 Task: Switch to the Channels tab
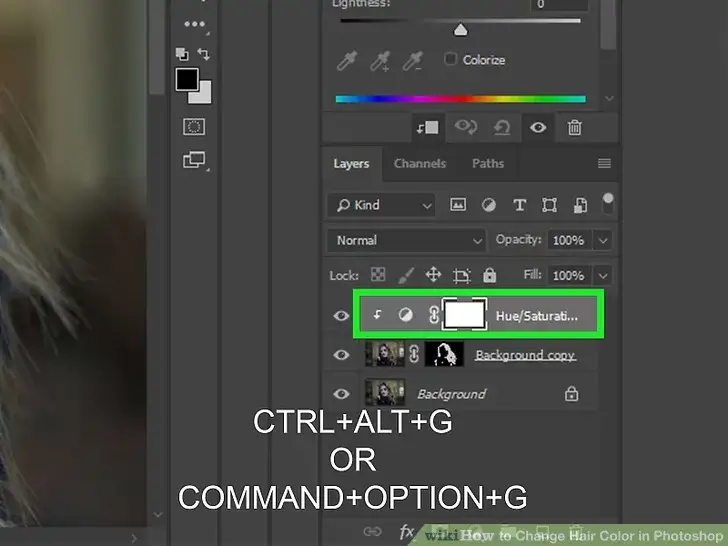pos(420,163)
